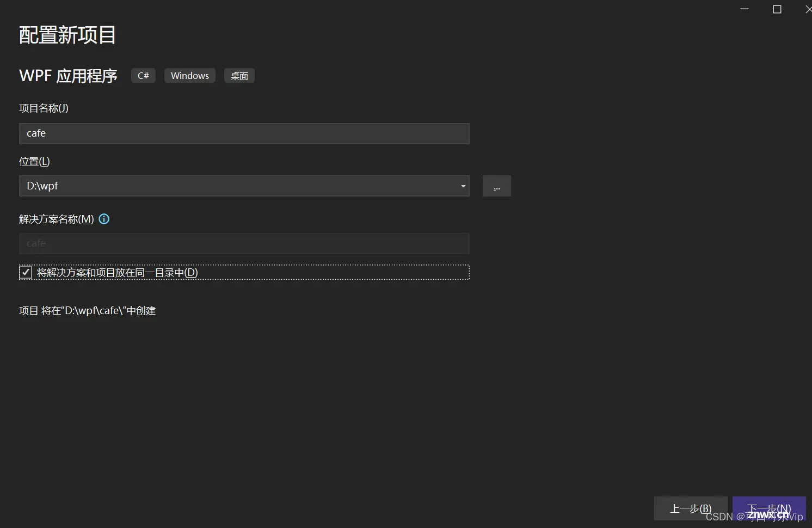Focus the project name field containing cafe
This screenshot has height=528, width=812.
(244, 133)
